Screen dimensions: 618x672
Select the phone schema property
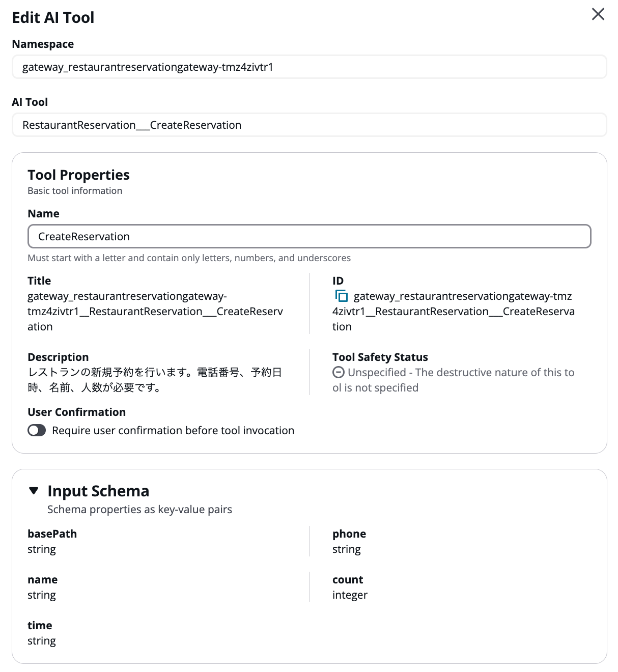[349, 534]
